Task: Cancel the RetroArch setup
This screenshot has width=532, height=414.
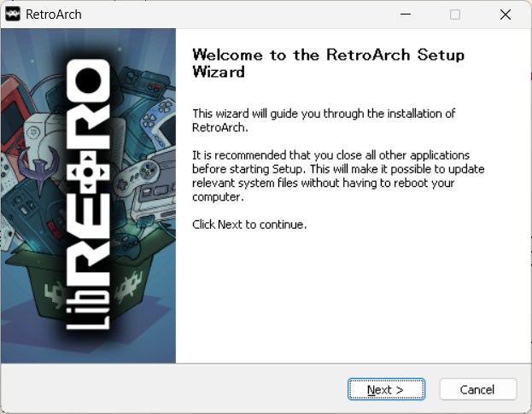Action: click(x=478, y=389)
